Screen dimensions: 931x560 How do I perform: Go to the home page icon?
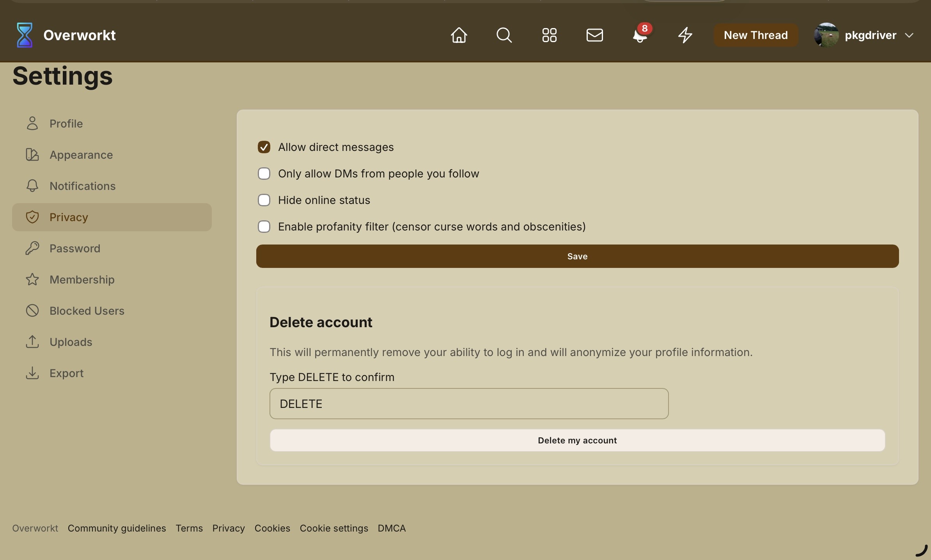click(459, 35)
